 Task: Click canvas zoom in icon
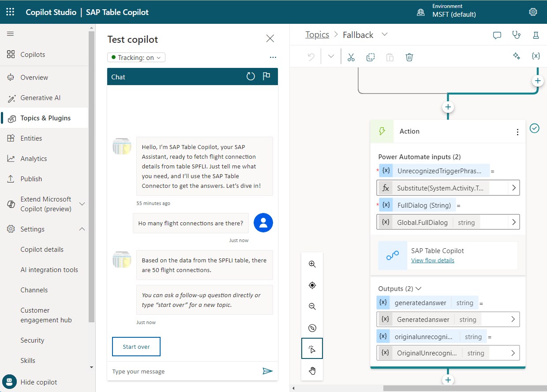point(312,264)
